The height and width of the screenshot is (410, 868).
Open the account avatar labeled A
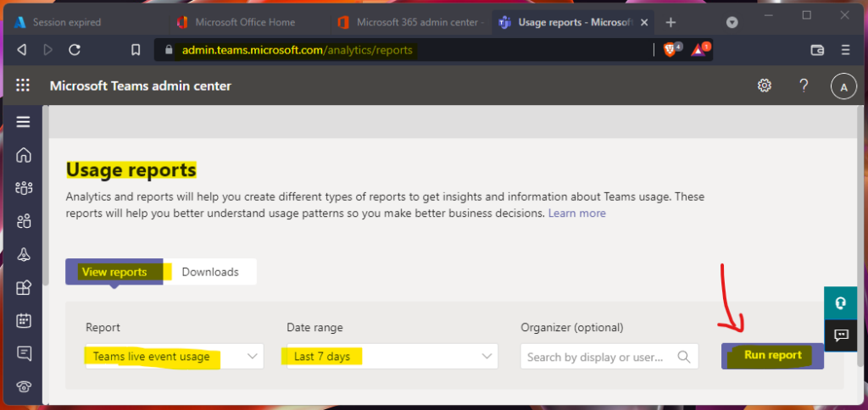pos(843,87)
